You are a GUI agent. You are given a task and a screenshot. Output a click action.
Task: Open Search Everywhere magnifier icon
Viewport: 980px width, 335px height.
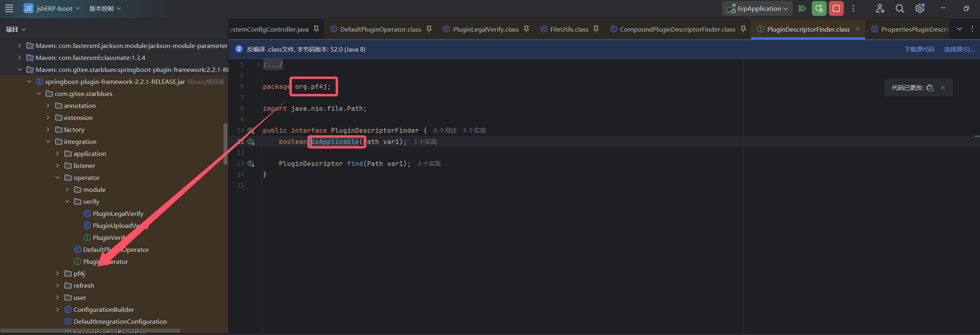[x=900, y=8]
